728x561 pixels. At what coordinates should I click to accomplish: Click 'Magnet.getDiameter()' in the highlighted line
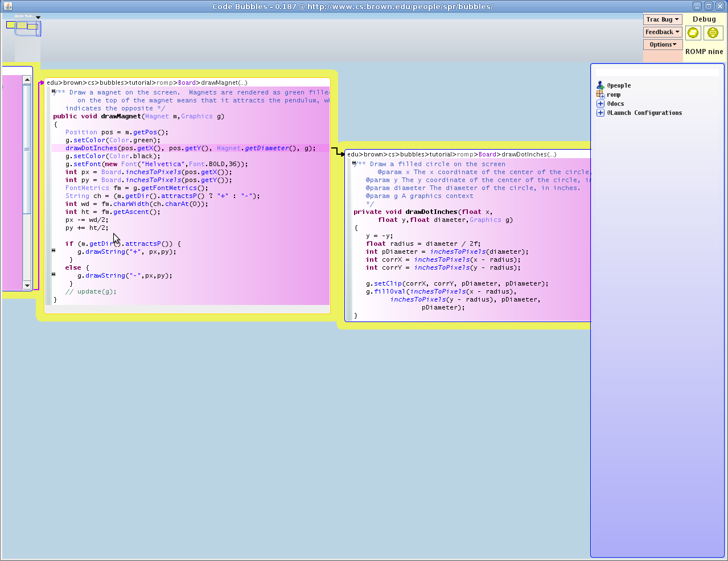coord(257,148)
